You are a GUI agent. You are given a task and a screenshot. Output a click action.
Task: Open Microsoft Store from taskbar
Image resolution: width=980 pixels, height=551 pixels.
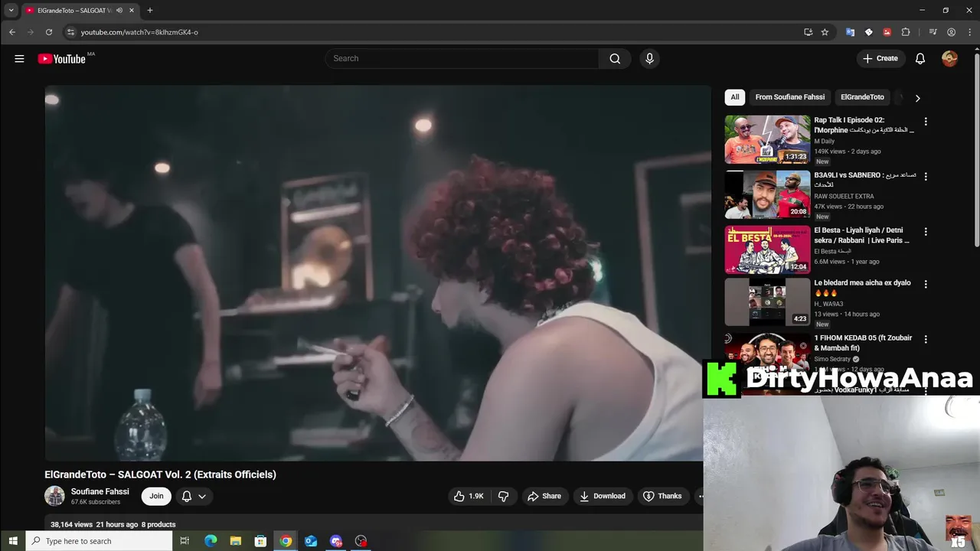[260, 541]
